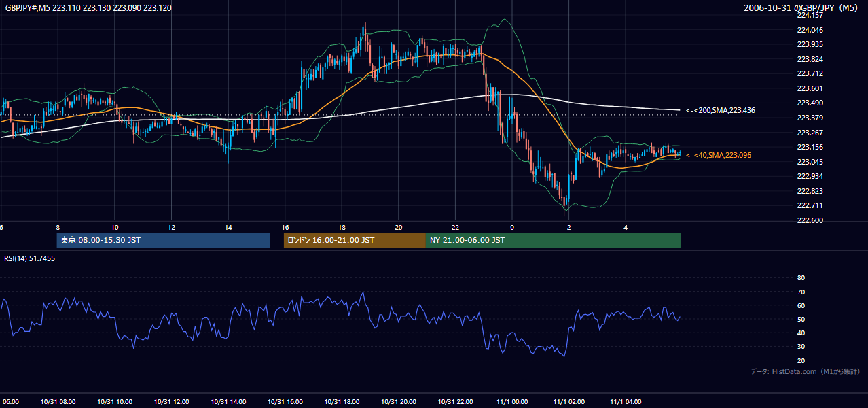This screenshot has height=408, width=868.
Task: Click RSI scale value 40
Action: click(801, 333)
